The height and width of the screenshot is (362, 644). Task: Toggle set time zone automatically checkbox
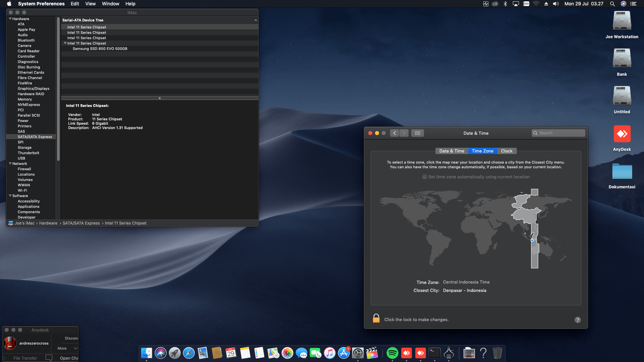425,177
